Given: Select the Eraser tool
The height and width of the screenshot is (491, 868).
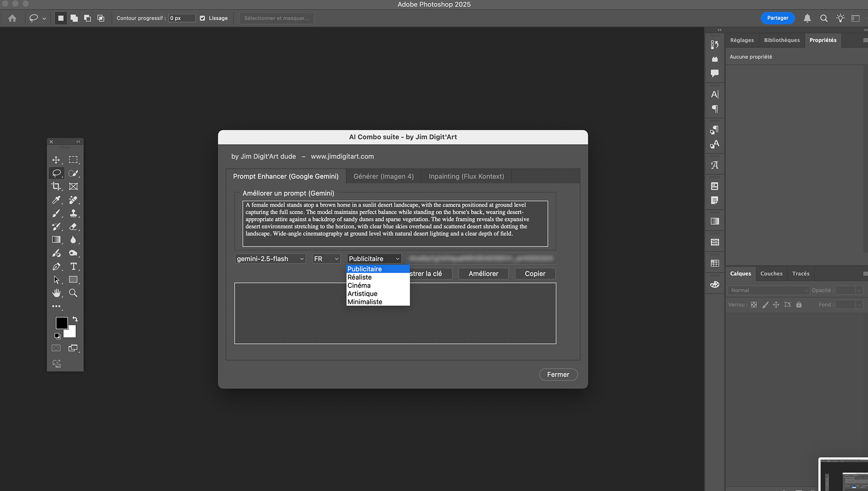Looking at the screenshot, I should pos(73,227).
